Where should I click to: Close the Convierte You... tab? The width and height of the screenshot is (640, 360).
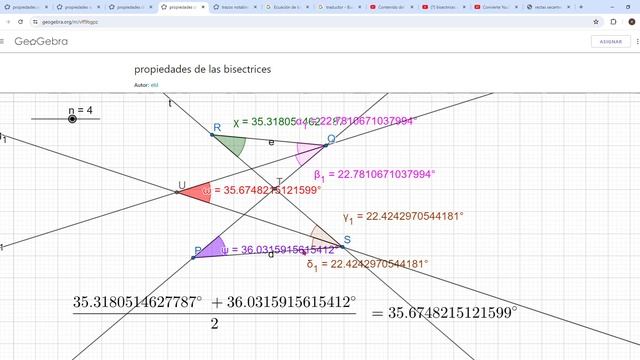click(516, 7)
